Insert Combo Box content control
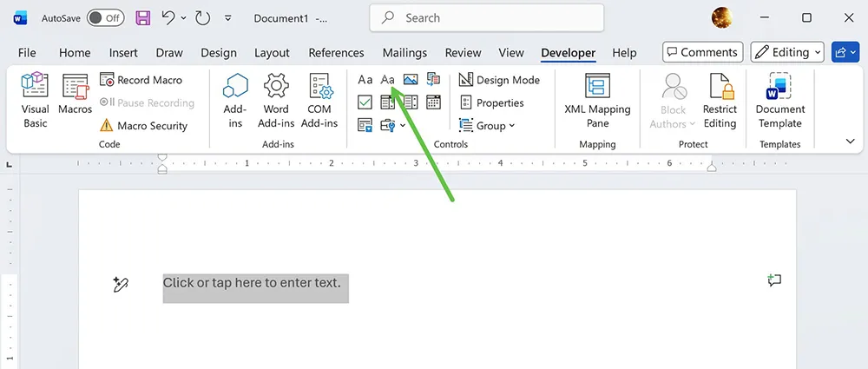The width and height of the screenshot is (868, 369). pyautogui.click(x=387, y=102)
